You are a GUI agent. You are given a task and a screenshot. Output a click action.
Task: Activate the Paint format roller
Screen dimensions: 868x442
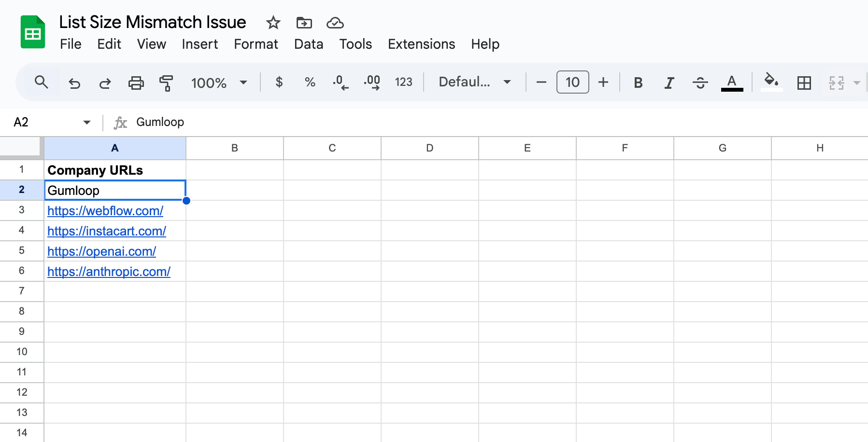(x=166, y=83)
